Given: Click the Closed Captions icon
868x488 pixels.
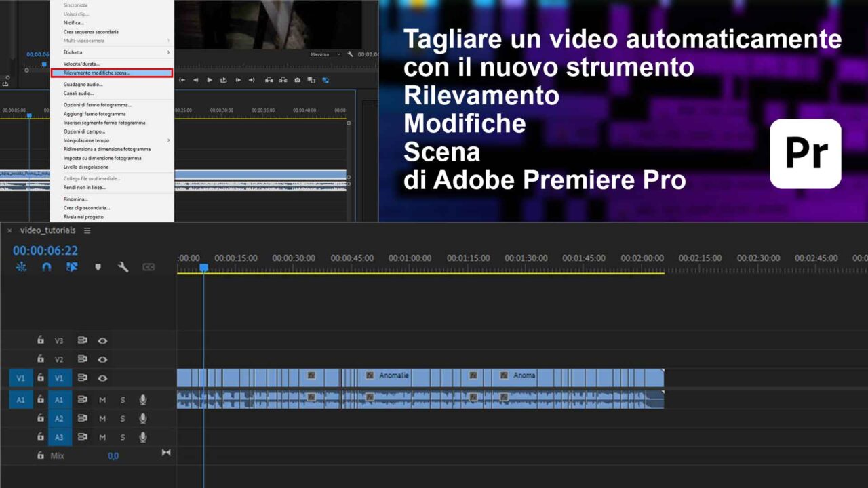Looking at the screenshot, I should [149, 267].
